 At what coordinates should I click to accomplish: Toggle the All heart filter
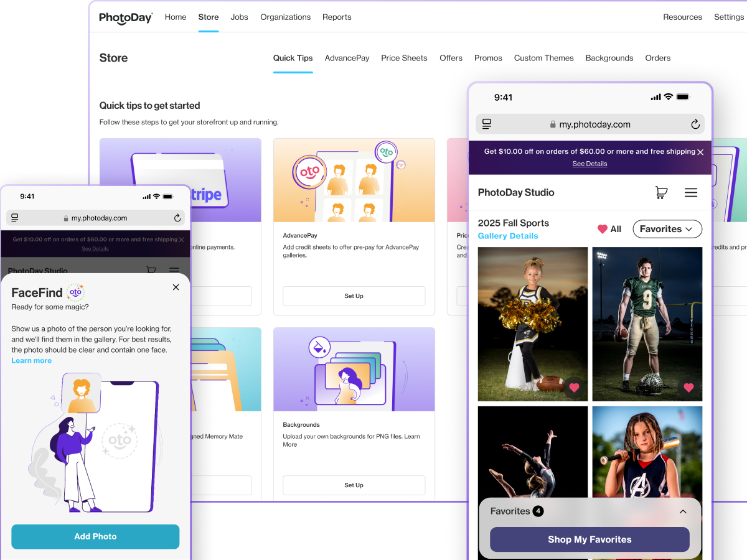(x=609, y=229)
